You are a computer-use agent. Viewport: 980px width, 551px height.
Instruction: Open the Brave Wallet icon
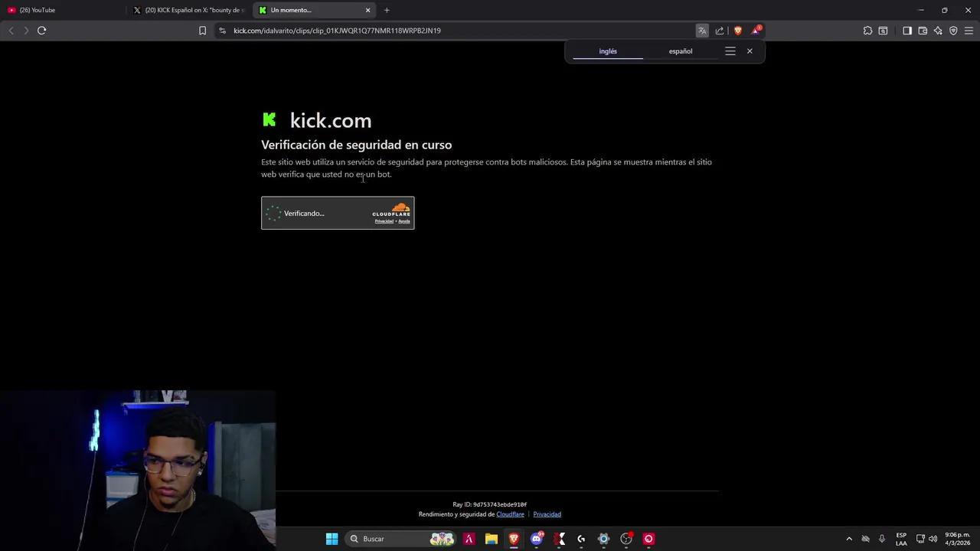pos(923,31)
